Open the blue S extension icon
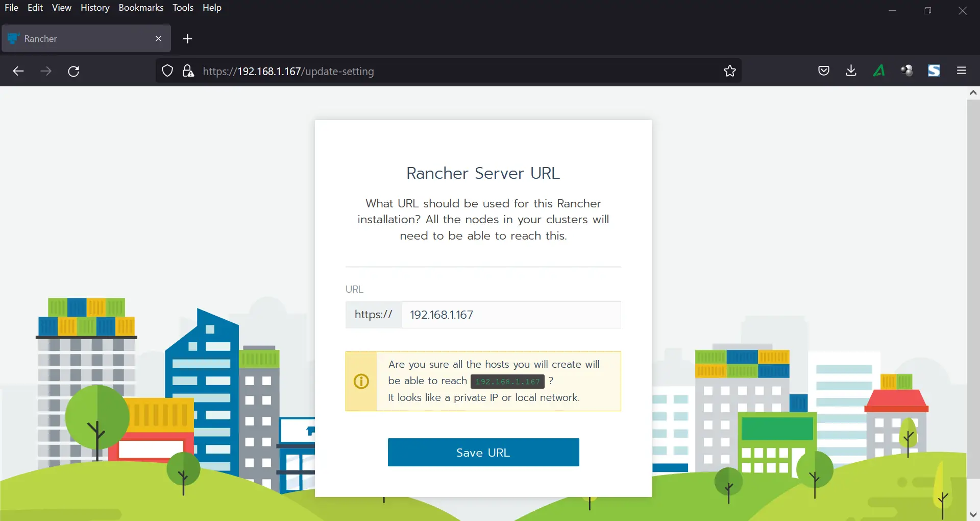Image resolution: width=980 pixels, height=521 pixels. point(934,70)
